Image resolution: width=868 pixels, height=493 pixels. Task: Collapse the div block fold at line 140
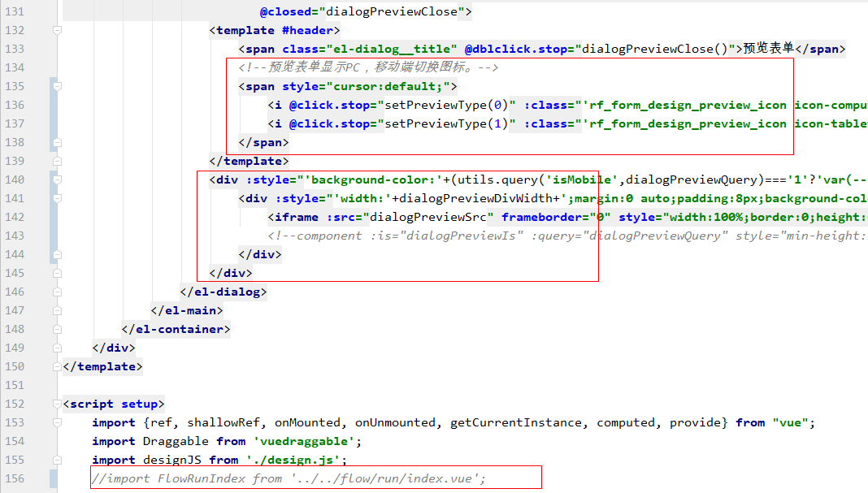[57, 179]
